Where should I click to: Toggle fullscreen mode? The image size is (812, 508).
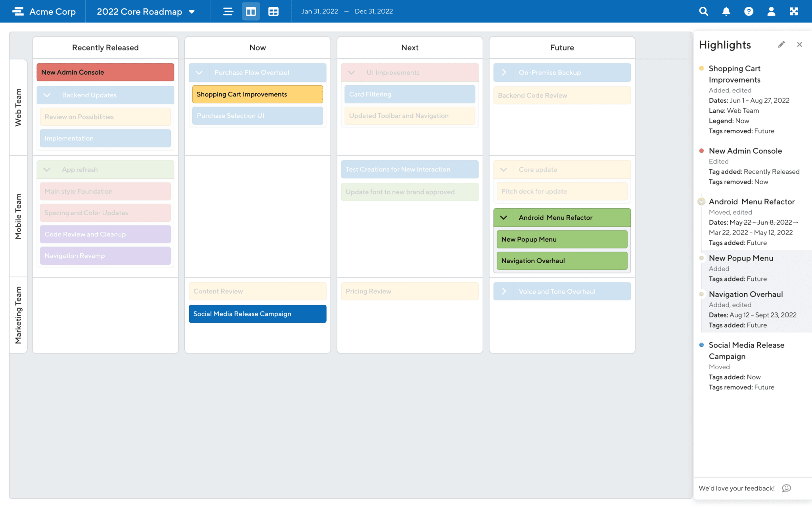[x=794, y=11]
